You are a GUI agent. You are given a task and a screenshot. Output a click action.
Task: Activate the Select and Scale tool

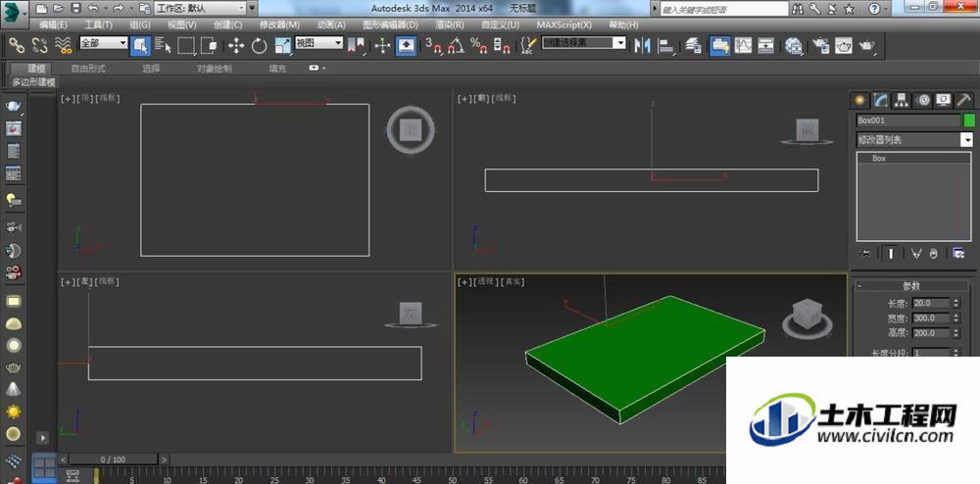pyautogui.click(x=283, y=46)
